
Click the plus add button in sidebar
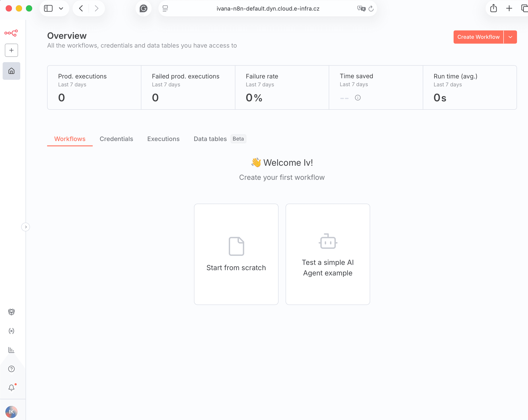pyautogui.click(x=11, y=50)
